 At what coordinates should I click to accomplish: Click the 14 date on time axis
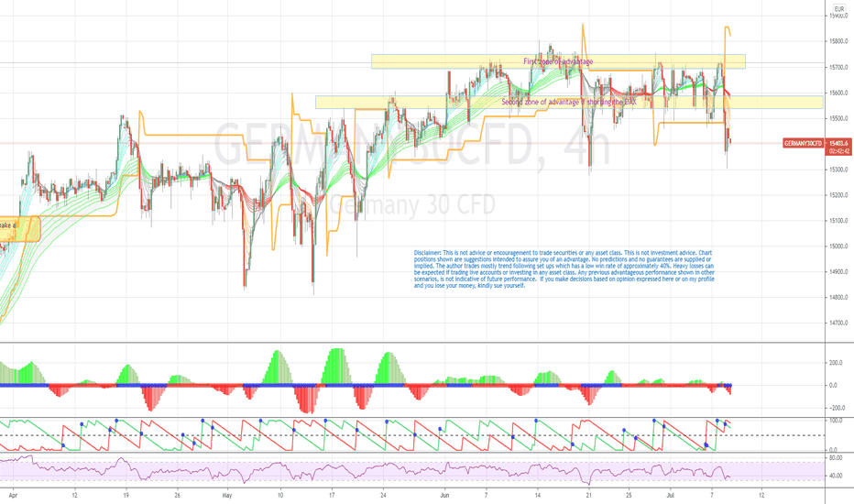(x=538, y=495)
